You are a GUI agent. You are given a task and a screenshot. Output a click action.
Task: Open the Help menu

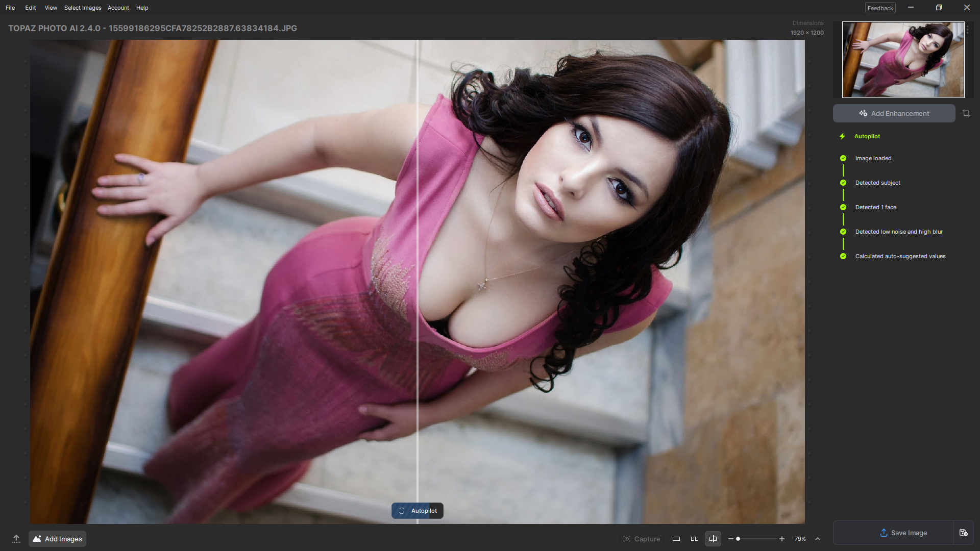tap(142, 8)
